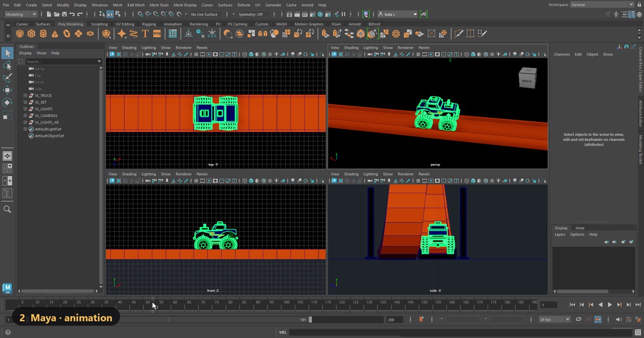Open the bala c account dropdown

point(397,14)
